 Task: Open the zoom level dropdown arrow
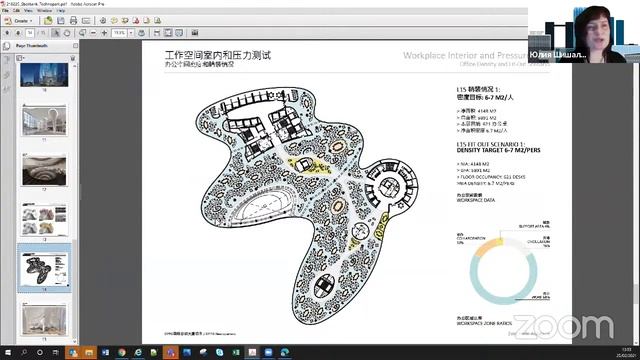[x=131, y=33]
